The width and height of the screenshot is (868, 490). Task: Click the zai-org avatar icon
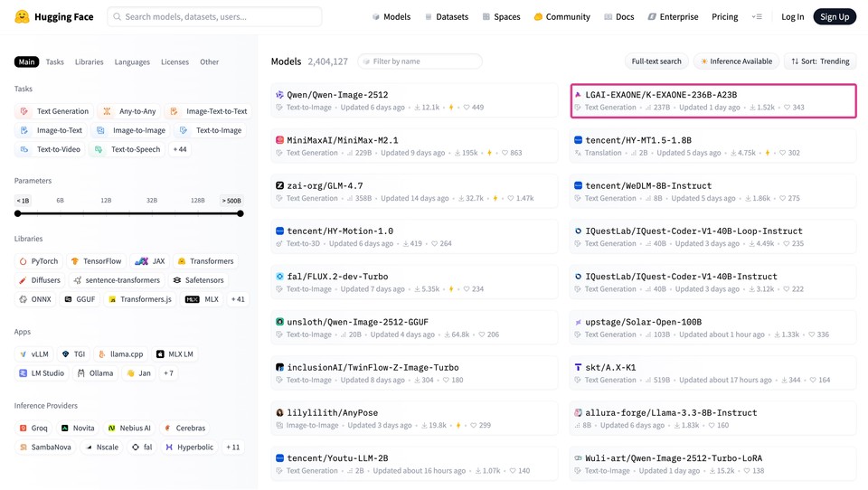pyautogui.click(x=279, y=185)
